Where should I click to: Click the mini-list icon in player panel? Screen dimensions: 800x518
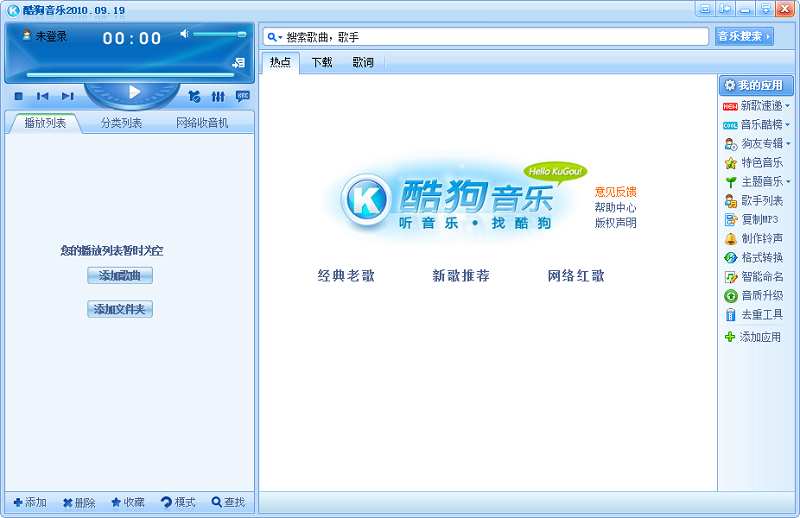pyautogui.click(x=239, y=63)
